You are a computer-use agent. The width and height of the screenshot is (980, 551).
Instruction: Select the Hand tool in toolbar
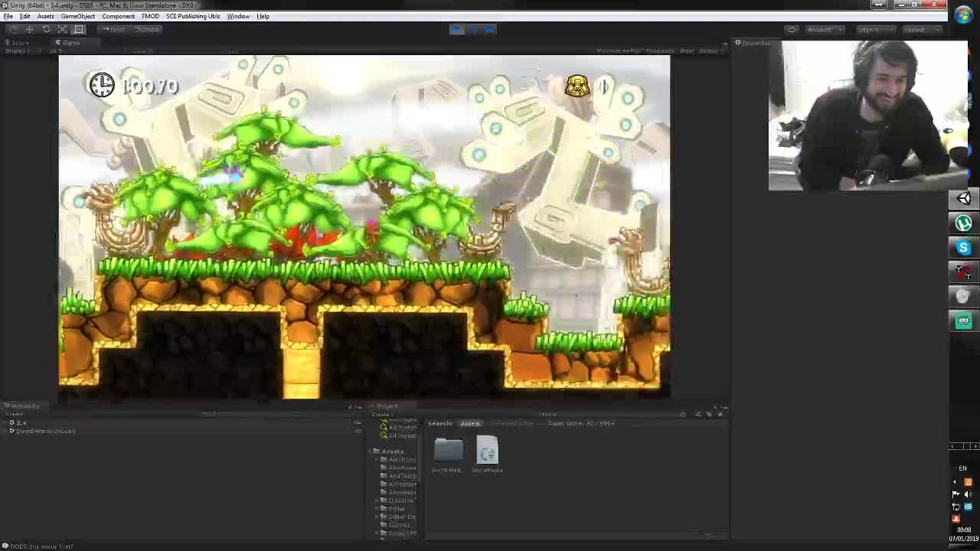click(x=13, y=29)
